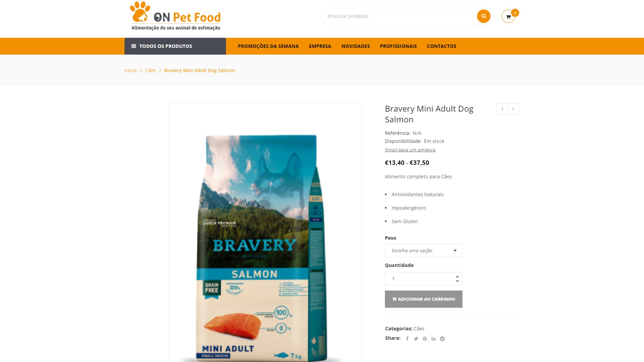This screenshot has height=362, width=644.
Task: Focus the Procurar produtos search field
Action: (x=398, y=16)
